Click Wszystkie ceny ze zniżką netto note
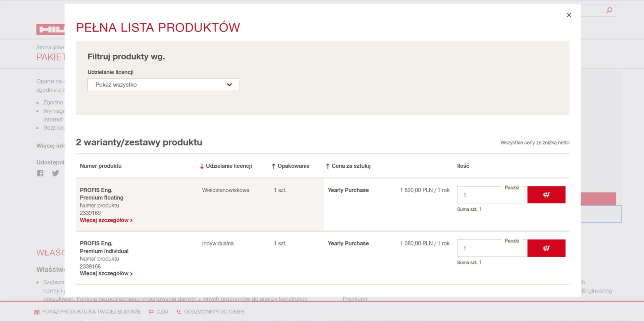The width and height of the screenshot is (644, 322). [535, 143]
